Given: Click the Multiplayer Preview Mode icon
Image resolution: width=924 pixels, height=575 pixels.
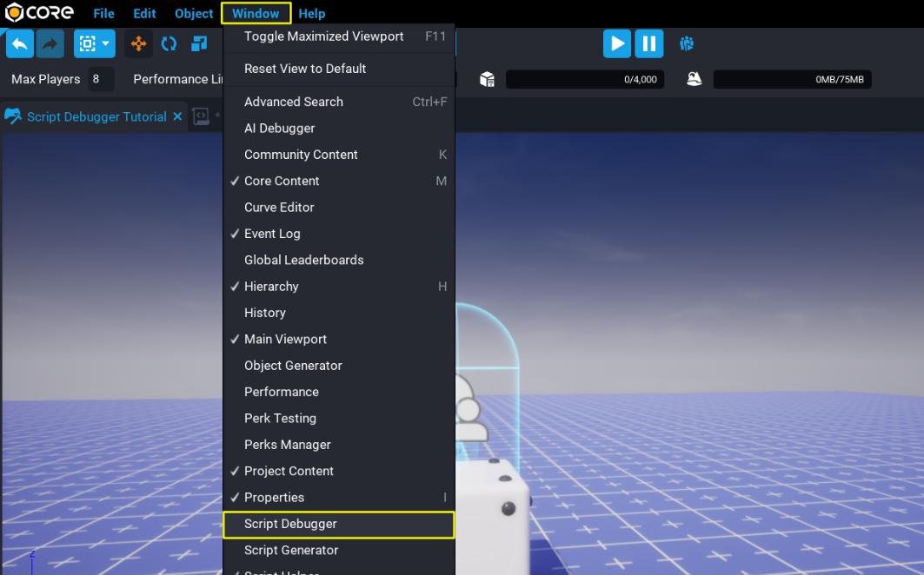Looking at the screenshot, I should (x=687, y=43).
